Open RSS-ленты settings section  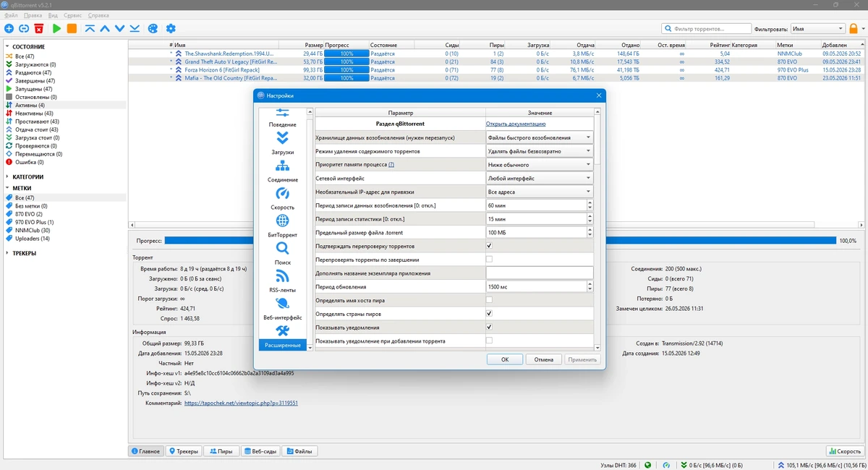(x=283, y=281)
